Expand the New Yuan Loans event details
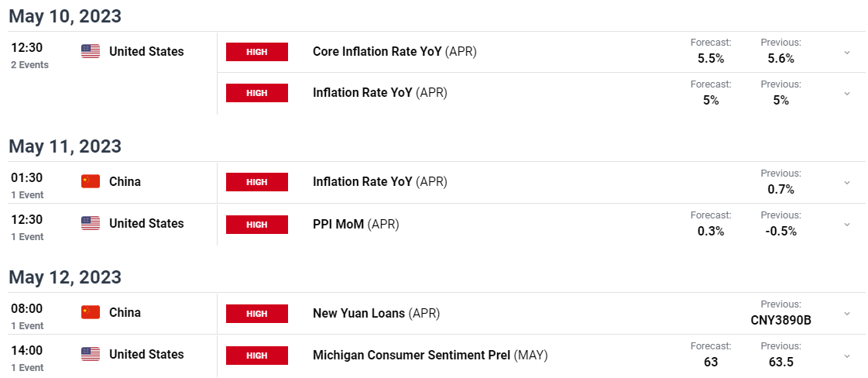868x378 pixels. [x=847, y=313]
